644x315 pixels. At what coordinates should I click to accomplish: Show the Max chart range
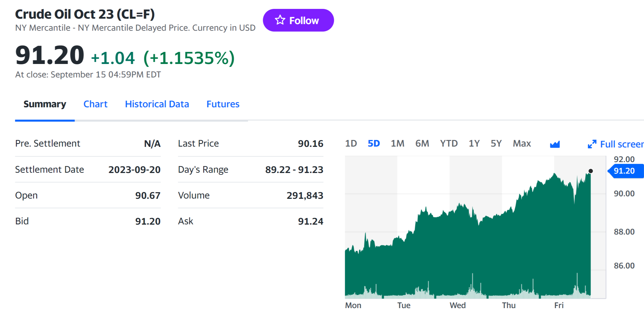click(x=522, y=143)
